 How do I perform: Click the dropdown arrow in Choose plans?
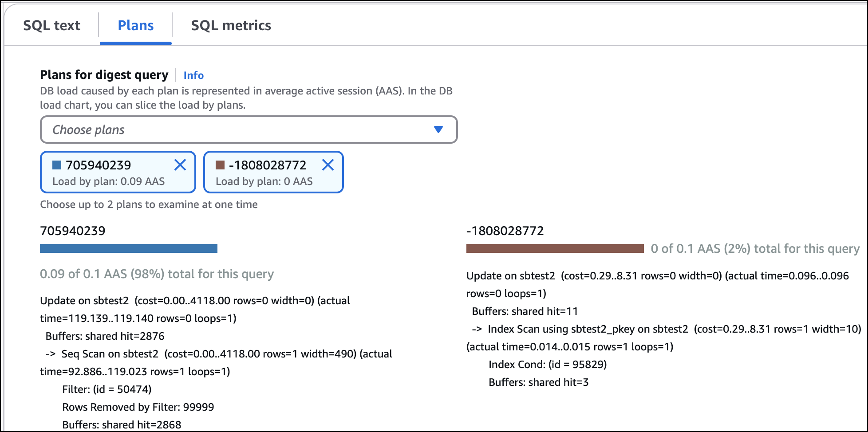pyautogui.click(x=438, y=130)
